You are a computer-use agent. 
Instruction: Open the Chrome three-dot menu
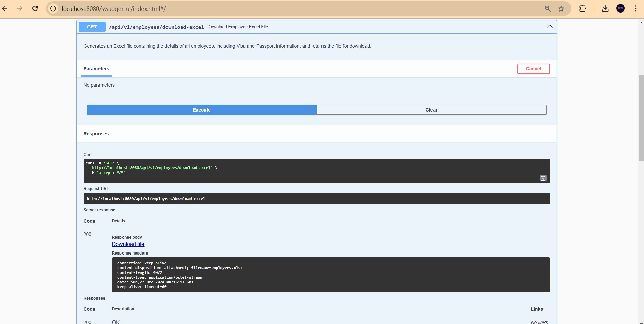tap(636, 8)
